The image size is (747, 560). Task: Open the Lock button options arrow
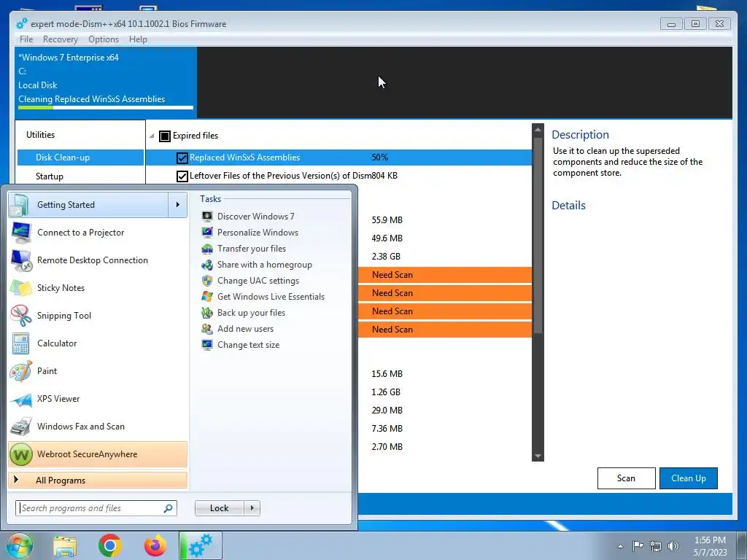pyautogui.click(x=252, y=508)
